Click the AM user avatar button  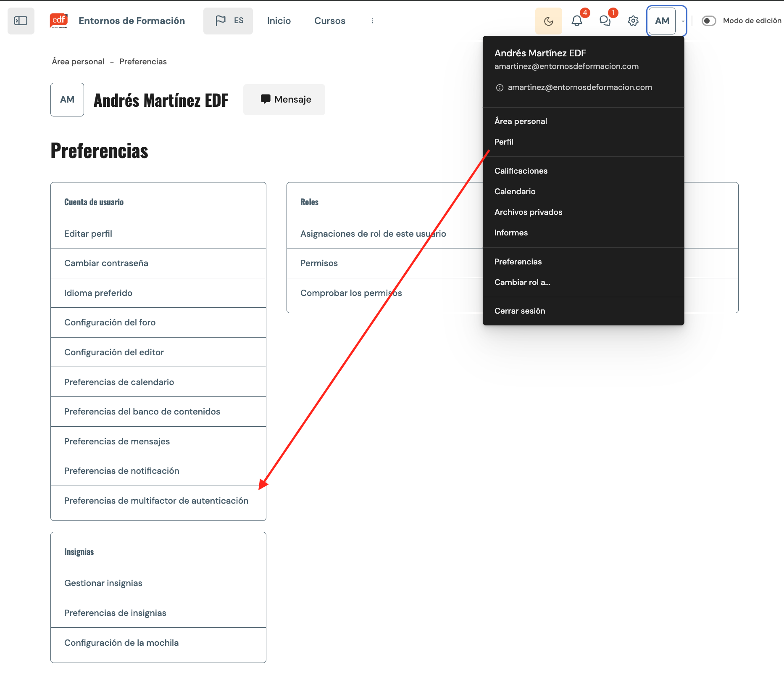[x=662, y=21]
